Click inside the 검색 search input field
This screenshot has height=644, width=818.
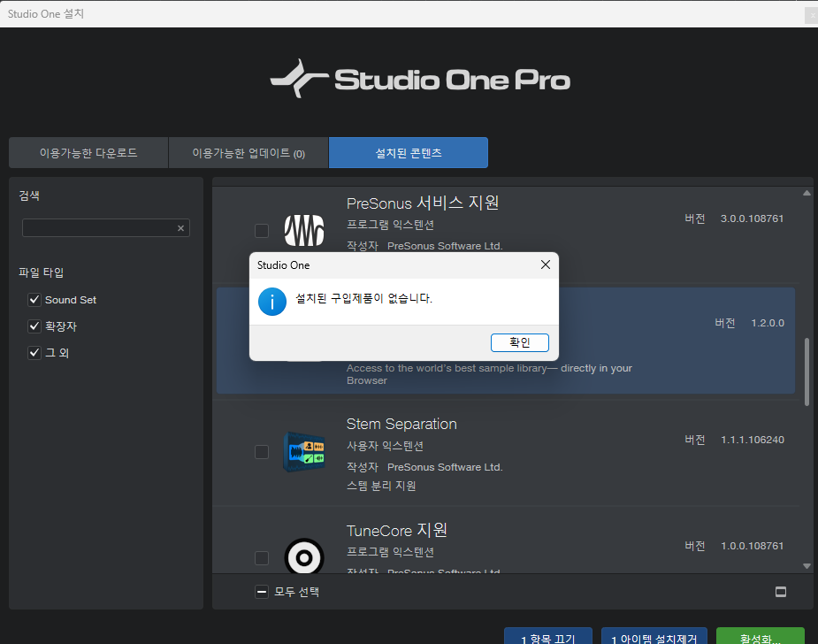(x=97, y=228)
